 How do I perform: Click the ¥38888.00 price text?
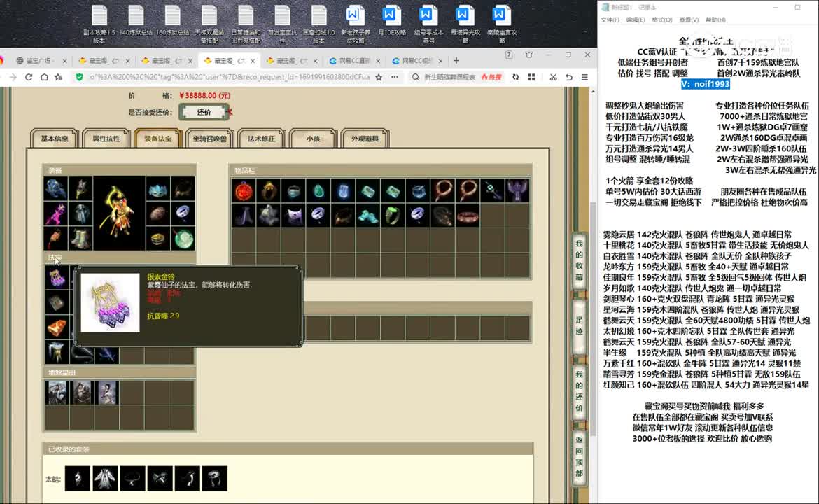204,96
